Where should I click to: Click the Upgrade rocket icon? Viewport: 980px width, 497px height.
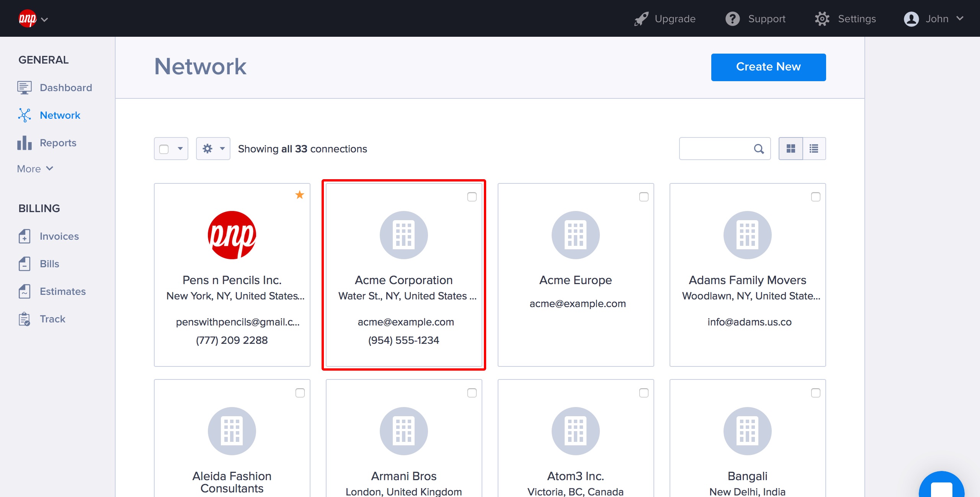[641, 19]
